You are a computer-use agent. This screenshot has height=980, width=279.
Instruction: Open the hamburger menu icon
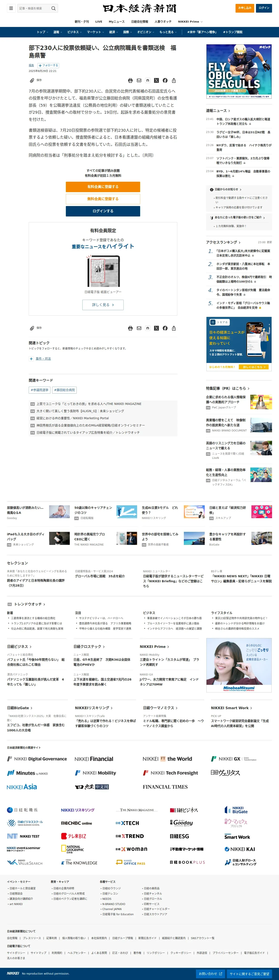11,8
